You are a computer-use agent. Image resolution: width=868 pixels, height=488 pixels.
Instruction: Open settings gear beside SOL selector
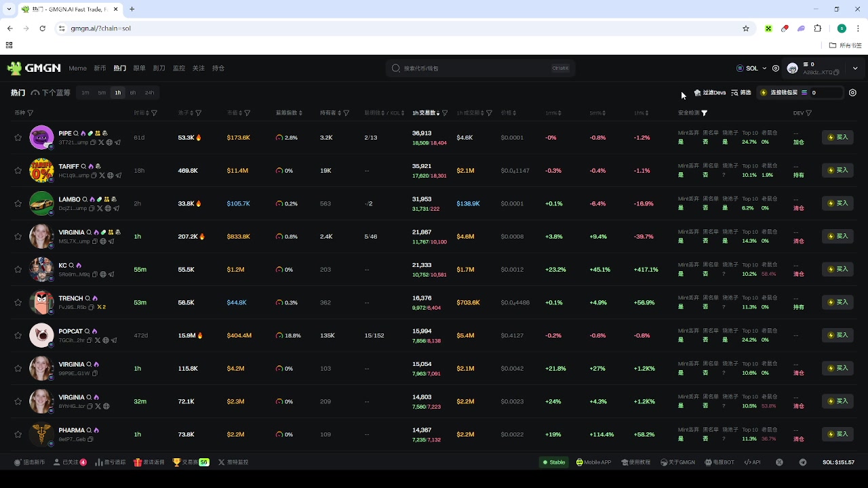coord(776,68)
